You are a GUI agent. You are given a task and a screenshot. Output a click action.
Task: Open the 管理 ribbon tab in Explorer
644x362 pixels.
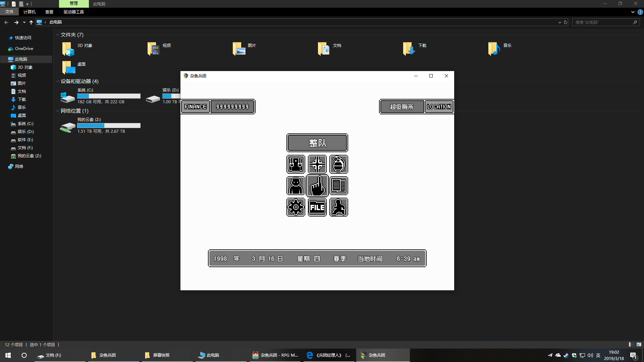[74, 4]
